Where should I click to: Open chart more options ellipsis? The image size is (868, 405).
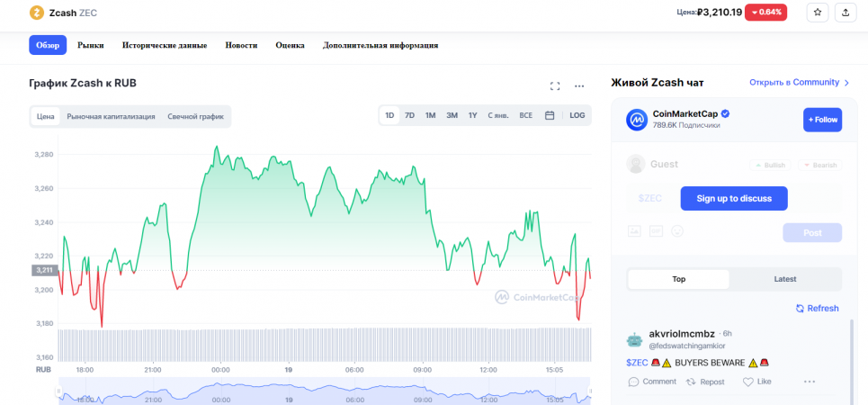579,85
